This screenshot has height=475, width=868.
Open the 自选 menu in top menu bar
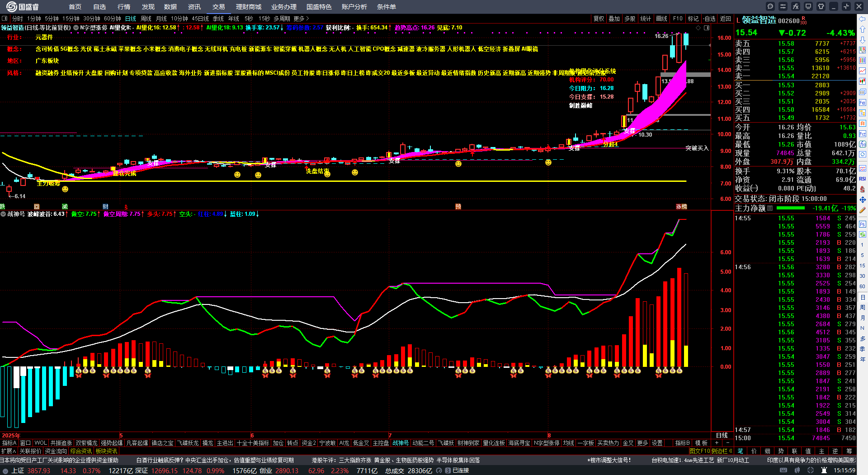(x=99, y=7)
